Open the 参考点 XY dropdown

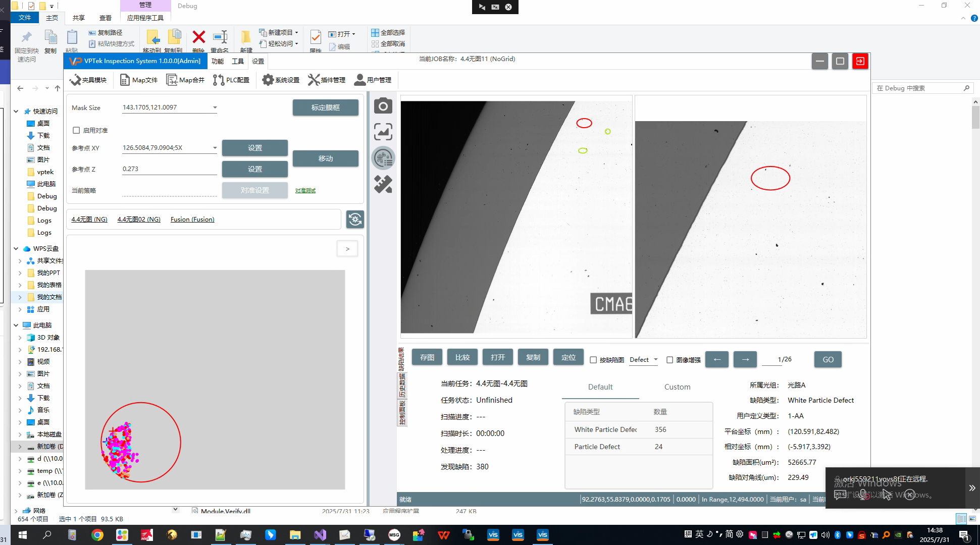[215, 148]
